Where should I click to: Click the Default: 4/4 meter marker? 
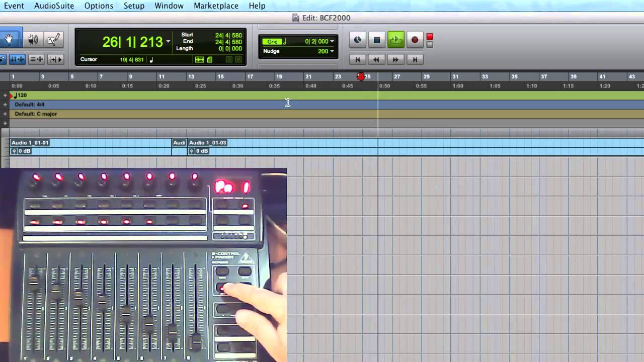[30, 105]
